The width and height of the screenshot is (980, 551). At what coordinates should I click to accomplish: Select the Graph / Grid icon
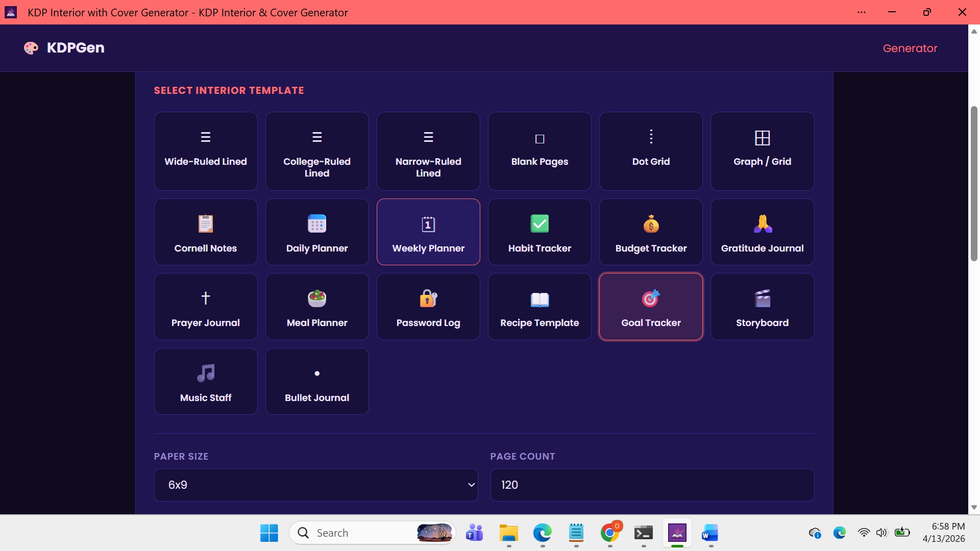click(762, 138)
